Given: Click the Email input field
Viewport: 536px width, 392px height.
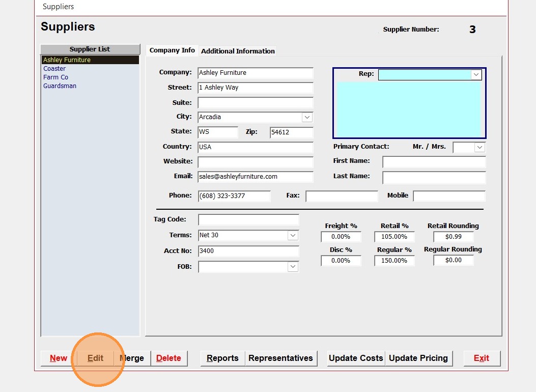Looking at the screenshot, I should [255, 177].
